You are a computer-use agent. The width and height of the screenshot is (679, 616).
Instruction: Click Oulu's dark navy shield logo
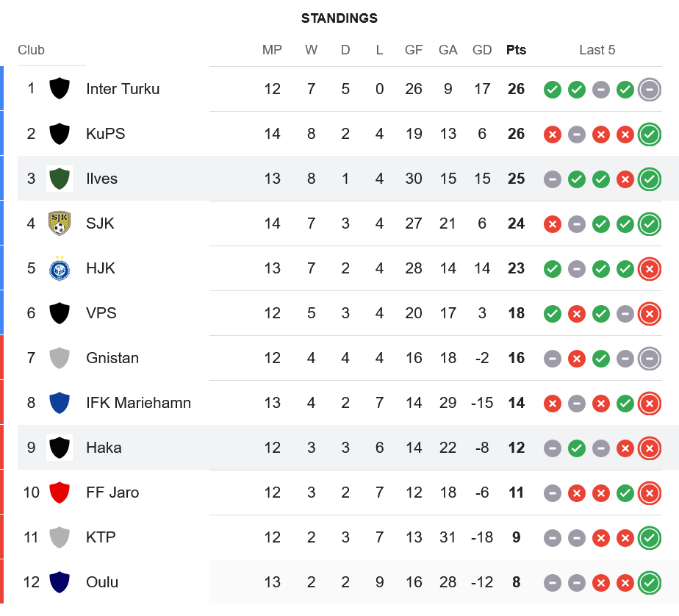point(59,582)
